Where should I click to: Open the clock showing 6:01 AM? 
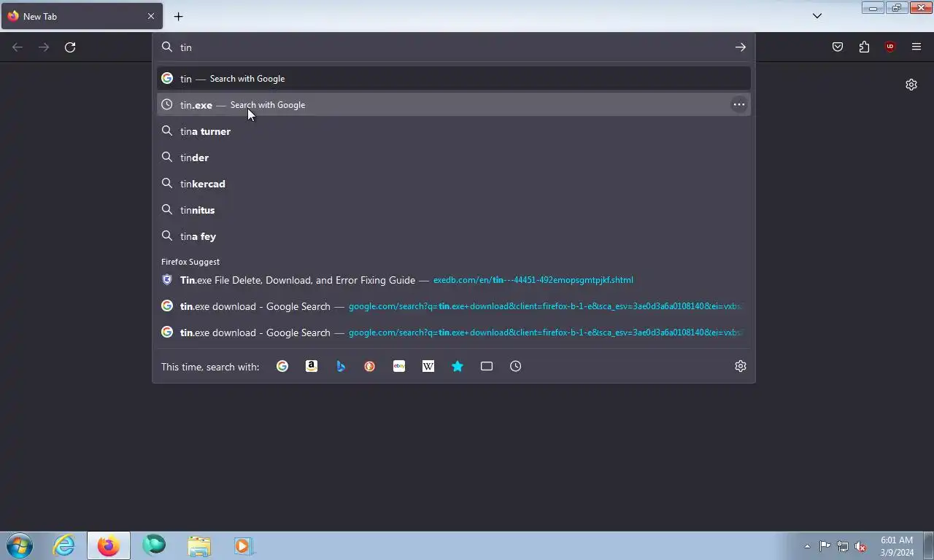pyautogui.click(x=897, y=546)
